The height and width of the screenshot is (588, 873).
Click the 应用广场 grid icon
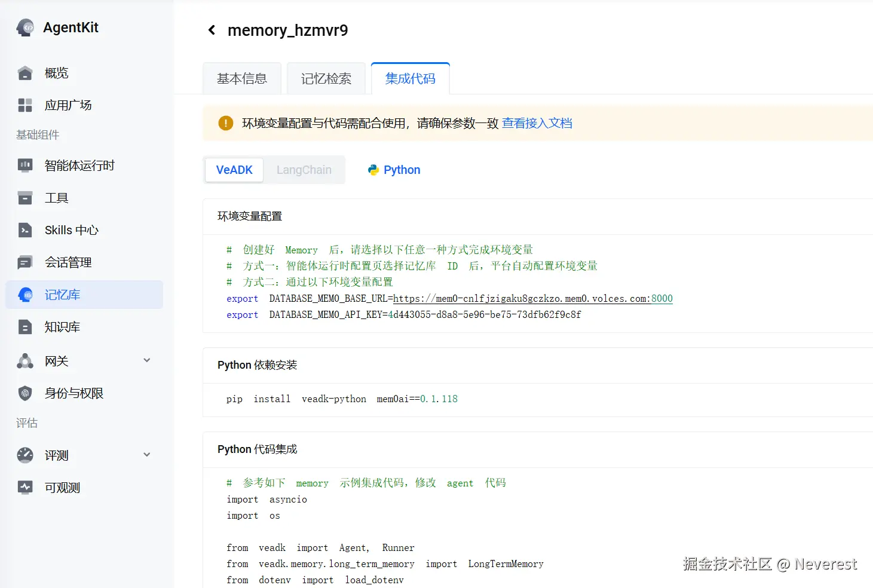pyautogui.click(x=25, y=105)
